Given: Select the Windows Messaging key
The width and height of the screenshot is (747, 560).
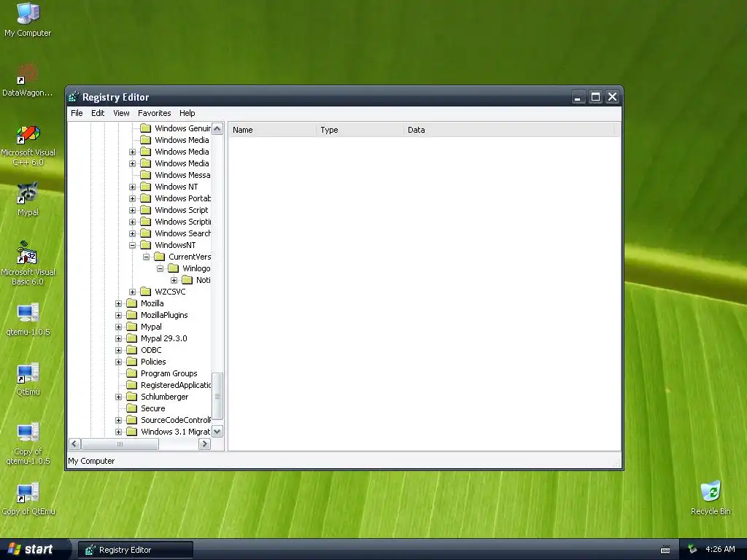Looking at the screenshot, I should coord(182,175).
